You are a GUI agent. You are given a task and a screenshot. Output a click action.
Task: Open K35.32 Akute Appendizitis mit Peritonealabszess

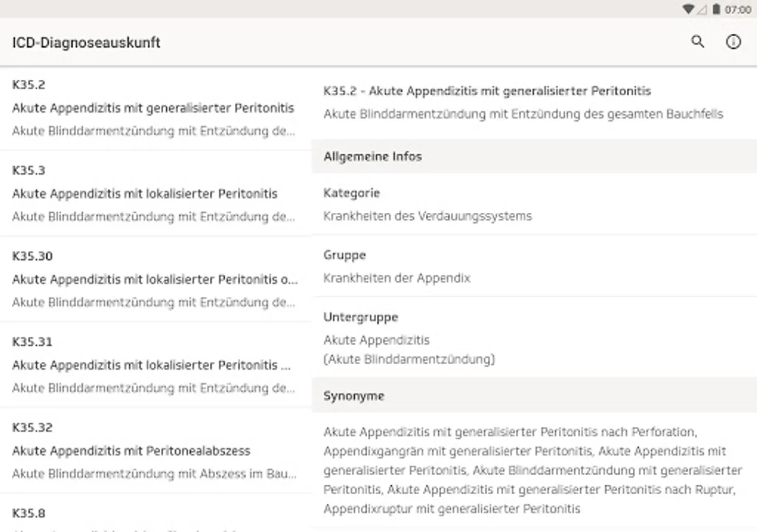(154, 450)
